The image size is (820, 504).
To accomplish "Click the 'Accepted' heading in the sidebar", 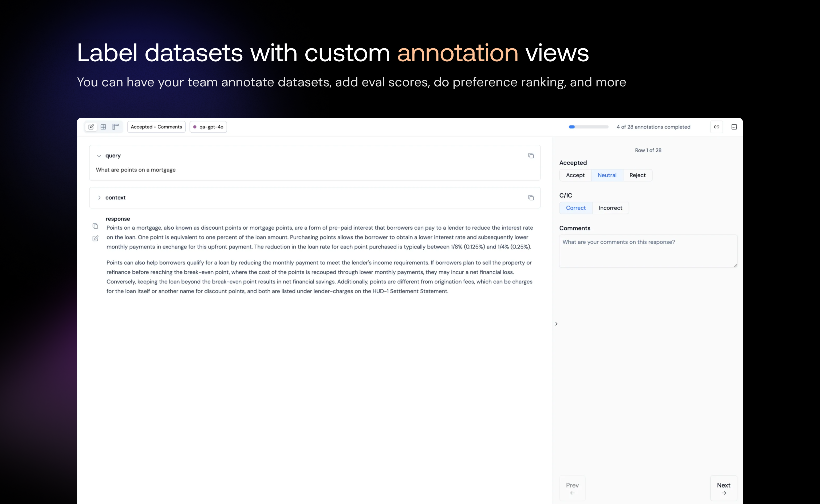I will click(x=573, y=163).
